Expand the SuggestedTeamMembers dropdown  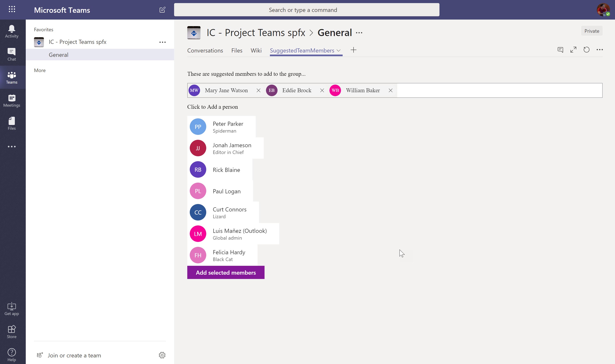point(339,51)
